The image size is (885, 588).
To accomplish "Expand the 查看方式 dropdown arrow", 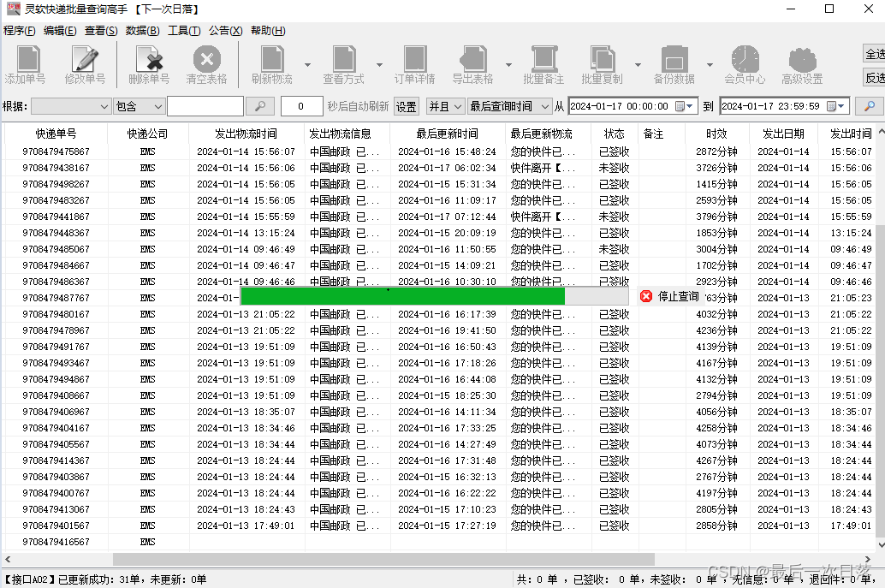I will pyautogui.click(x=379, y=65).
